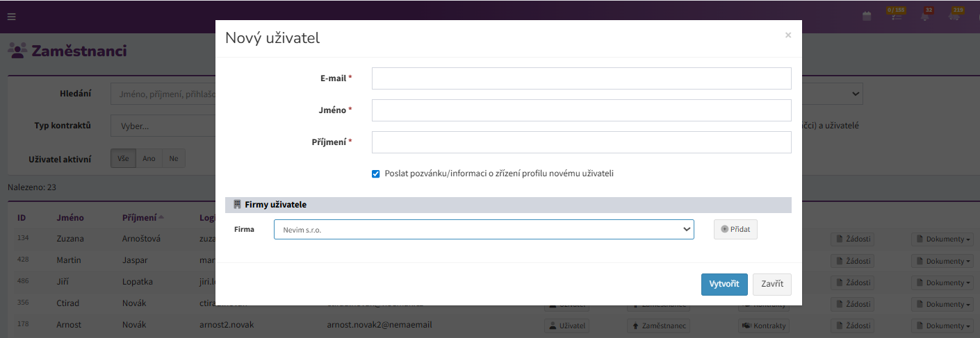
Task: Click the Uživatel button for Arnost Novák
Action: [567, 326]
